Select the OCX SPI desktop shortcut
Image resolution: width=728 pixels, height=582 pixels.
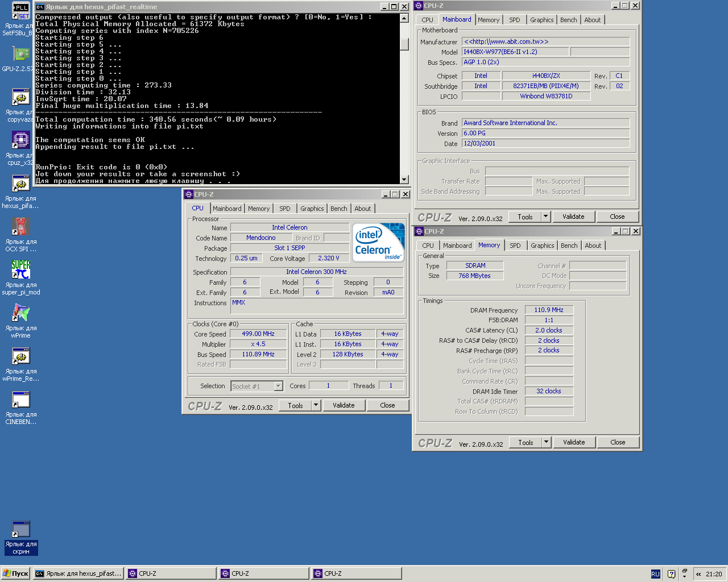tap(21, 226)
